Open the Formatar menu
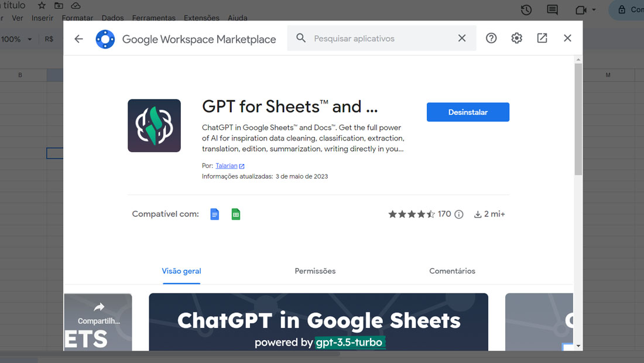 tap(77, 18)
